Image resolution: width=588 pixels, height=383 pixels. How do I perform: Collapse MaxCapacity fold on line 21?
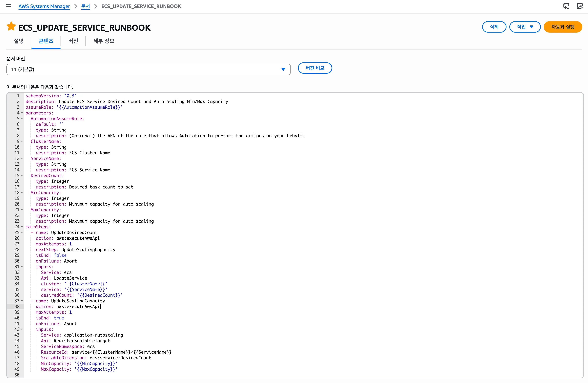22,210
